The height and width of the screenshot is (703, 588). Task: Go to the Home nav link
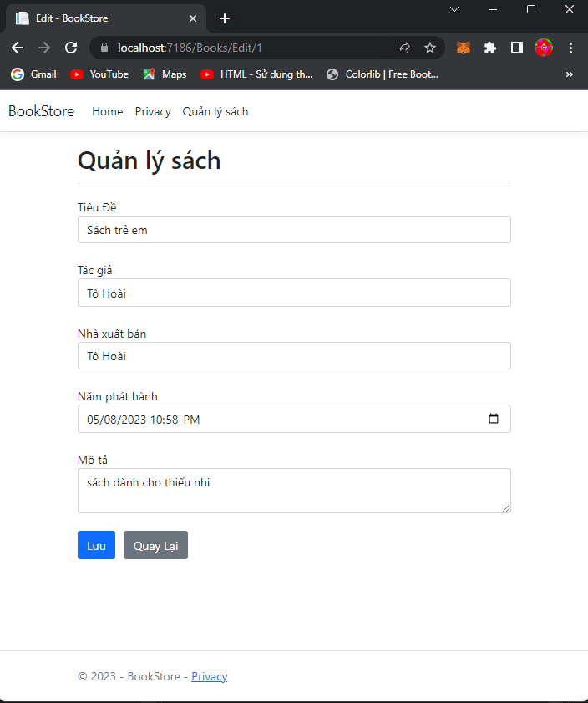[107, 111]
